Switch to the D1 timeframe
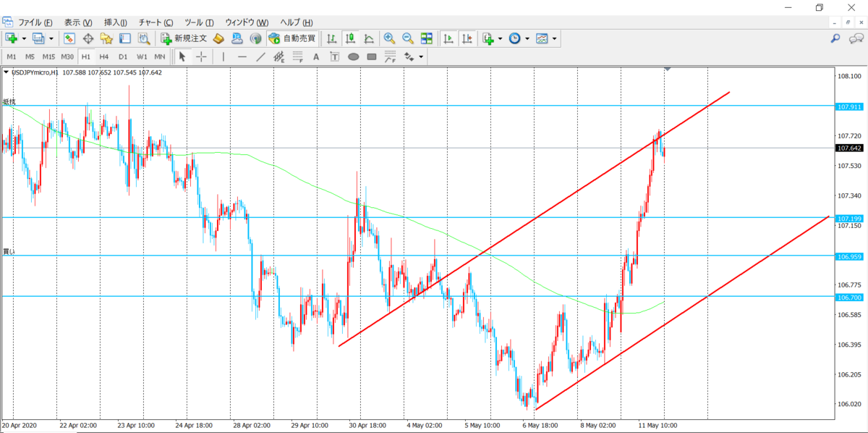868x433 pixels. point(123,56)
